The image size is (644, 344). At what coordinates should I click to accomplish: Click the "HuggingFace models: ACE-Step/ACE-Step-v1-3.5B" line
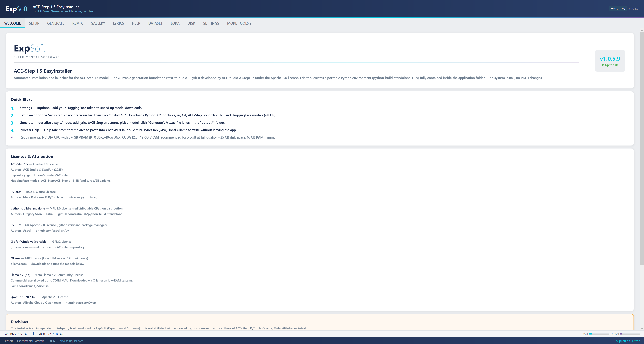coord(61,180)
